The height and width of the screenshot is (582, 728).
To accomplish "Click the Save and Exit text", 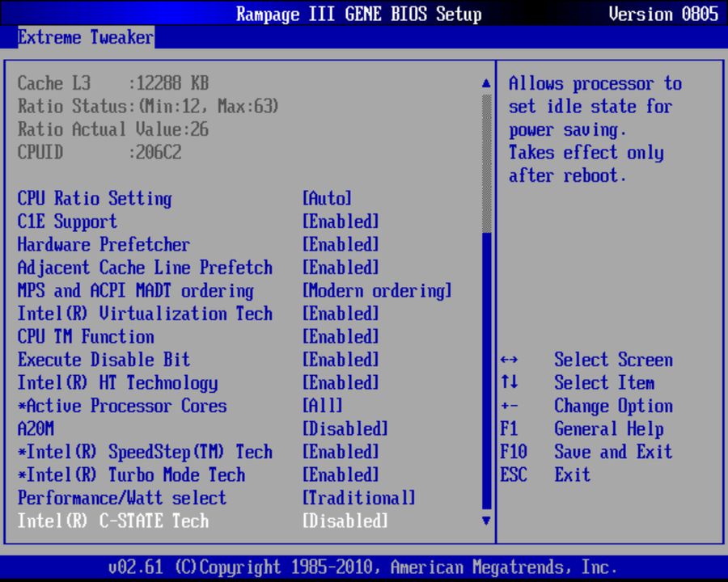I will point(613,452).
